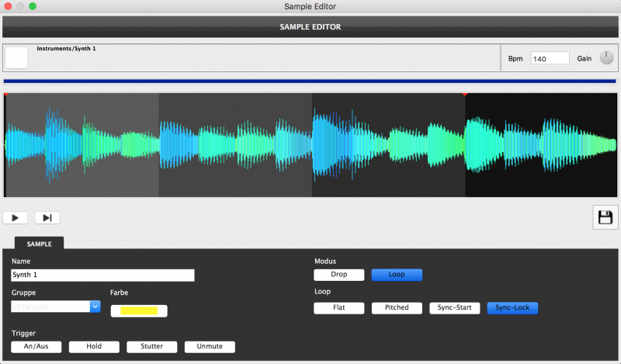The width and height of the screenshot is (621, 364).
Task: Choose the Flat loop option
Action: [338, 308]
